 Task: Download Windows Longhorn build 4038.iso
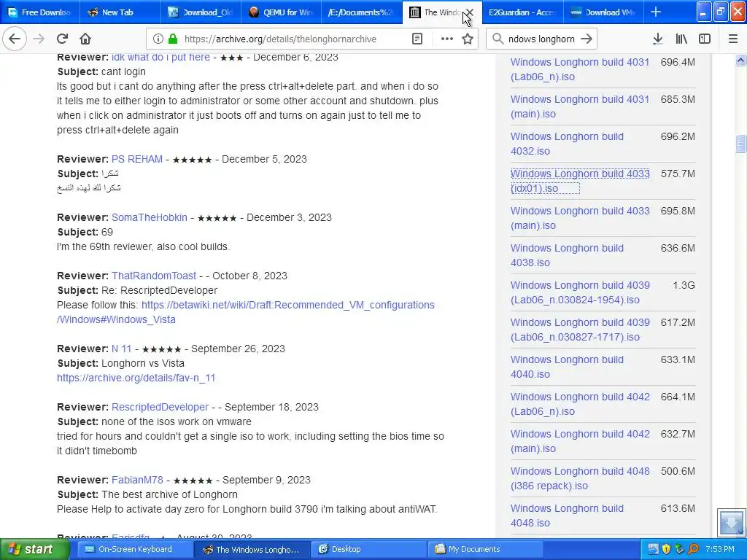tap(567, 255)
